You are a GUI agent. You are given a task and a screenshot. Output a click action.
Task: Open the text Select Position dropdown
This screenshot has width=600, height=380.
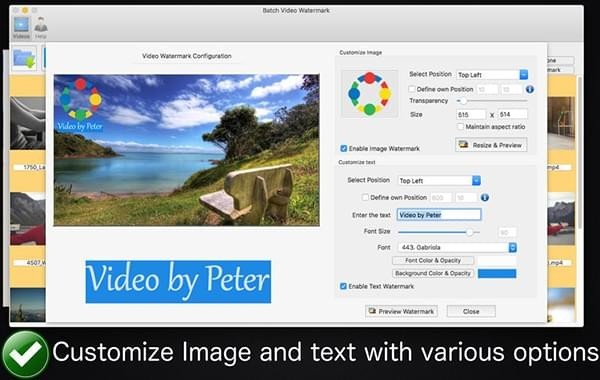(440, 181)
